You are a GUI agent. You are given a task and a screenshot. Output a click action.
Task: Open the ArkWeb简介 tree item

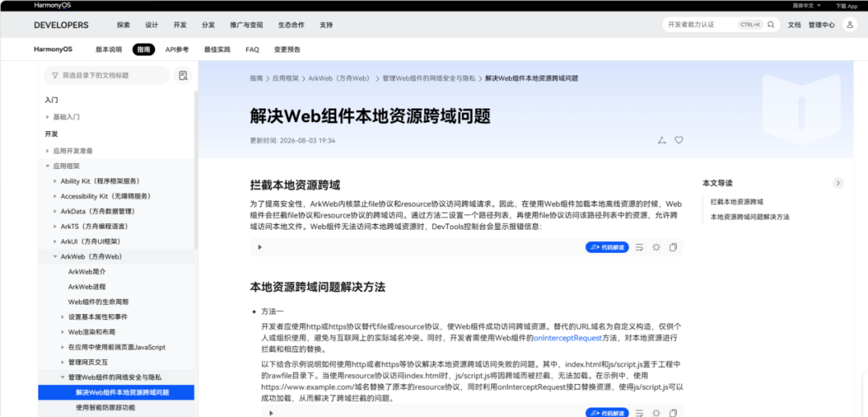87,272
